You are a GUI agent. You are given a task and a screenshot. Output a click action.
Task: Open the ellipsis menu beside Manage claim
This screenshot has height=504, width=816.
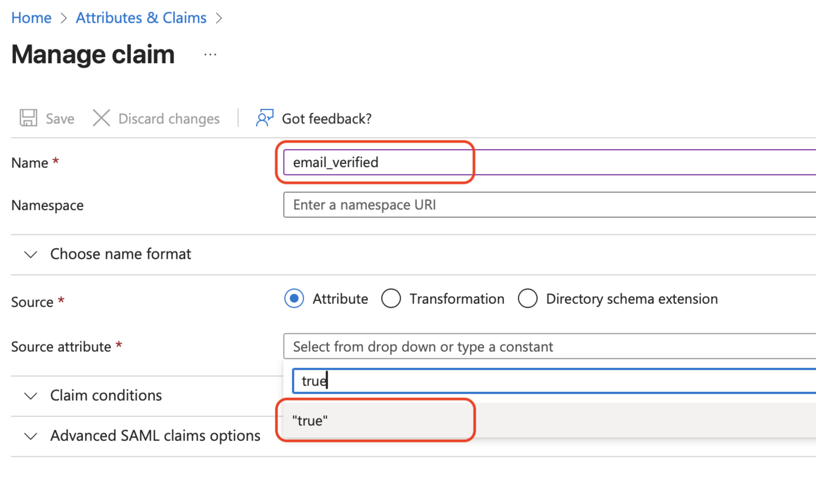point(210,54)
